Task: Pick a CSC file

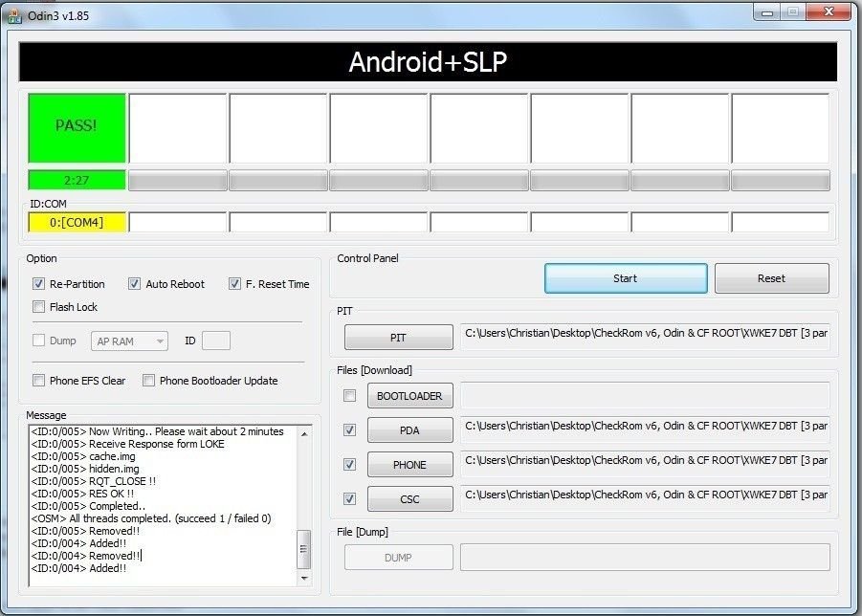Action: click(409, 499)
